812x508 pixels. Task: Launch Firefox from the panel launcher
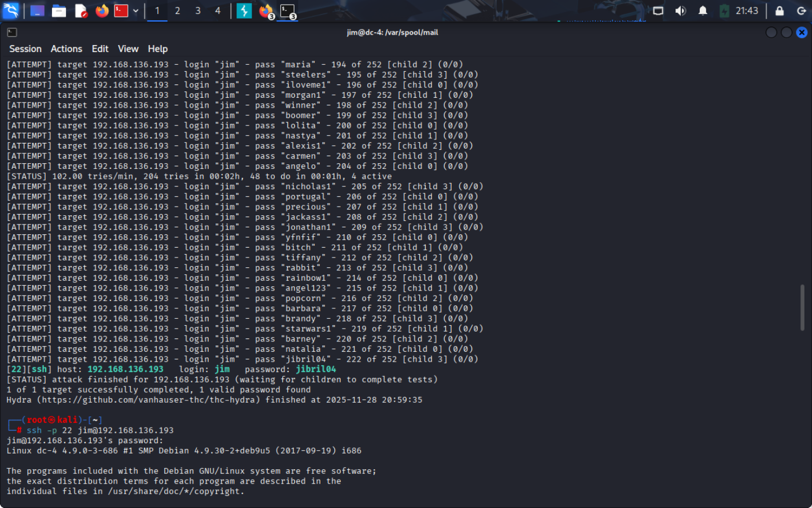[102, 10]
